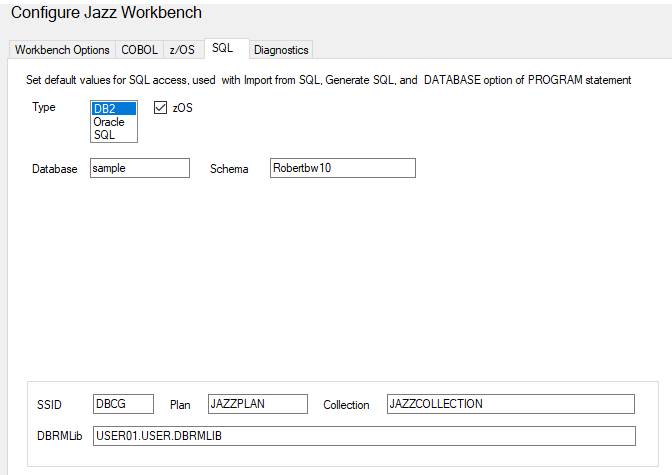Select DB2 in the Type list

[x=114, y=109]
